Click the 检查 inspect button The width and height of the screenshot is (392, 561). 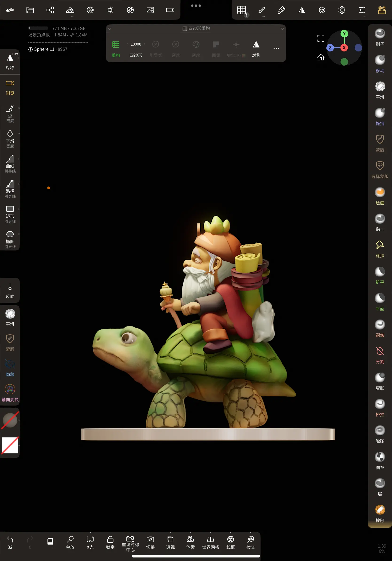pyautogui.click(x=251, y=543)
